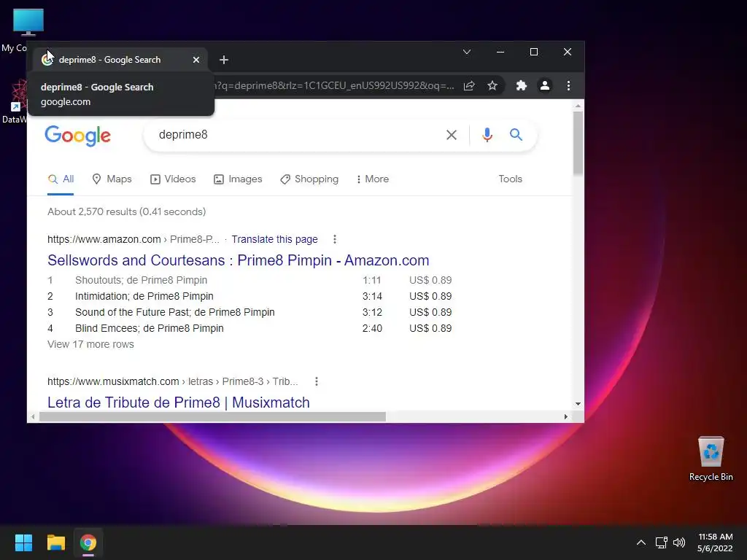Open File Explorer from the taskbar
747x560 pixels.
55,542
